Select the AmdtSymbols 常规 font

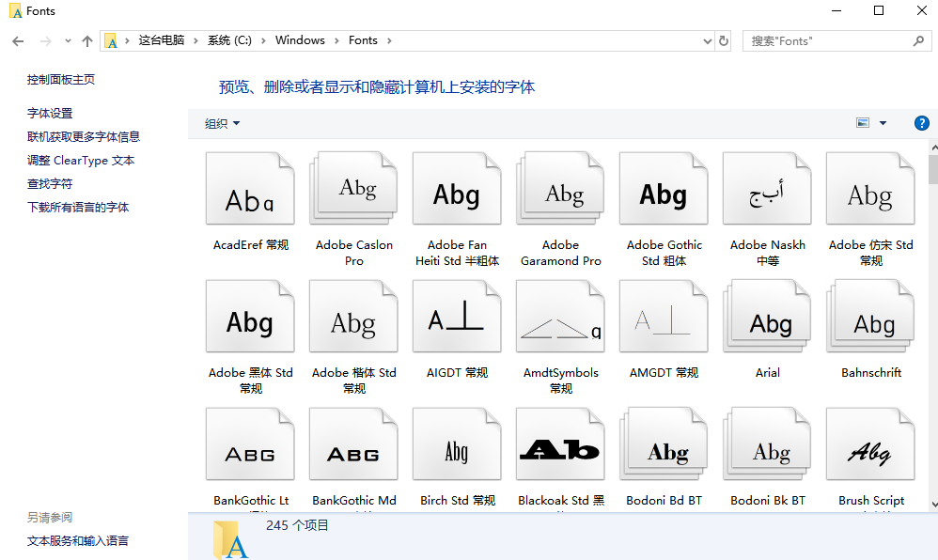pos(560,316)
